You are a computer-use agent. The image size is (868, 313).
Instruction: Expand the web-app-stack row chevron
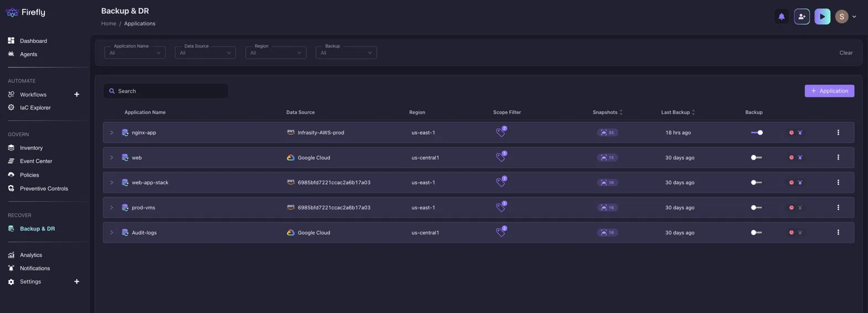111,182
